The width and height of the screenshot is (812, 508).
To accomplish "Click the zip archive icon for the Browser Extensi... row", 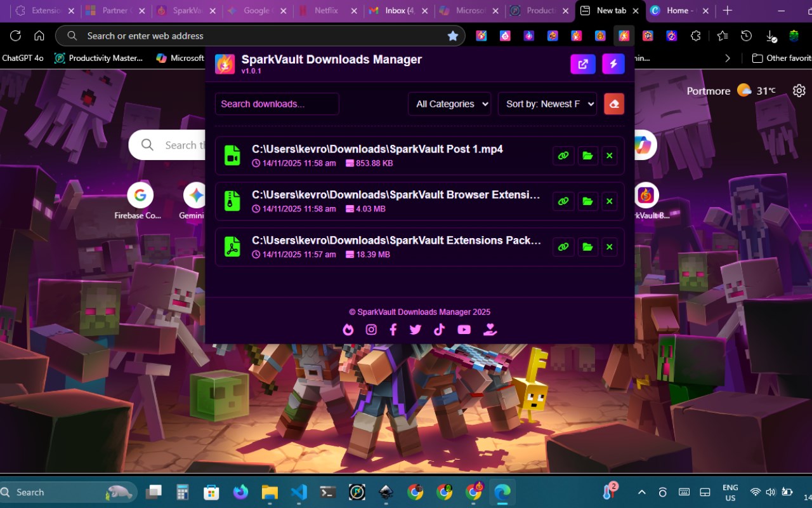I will point(233,201).
